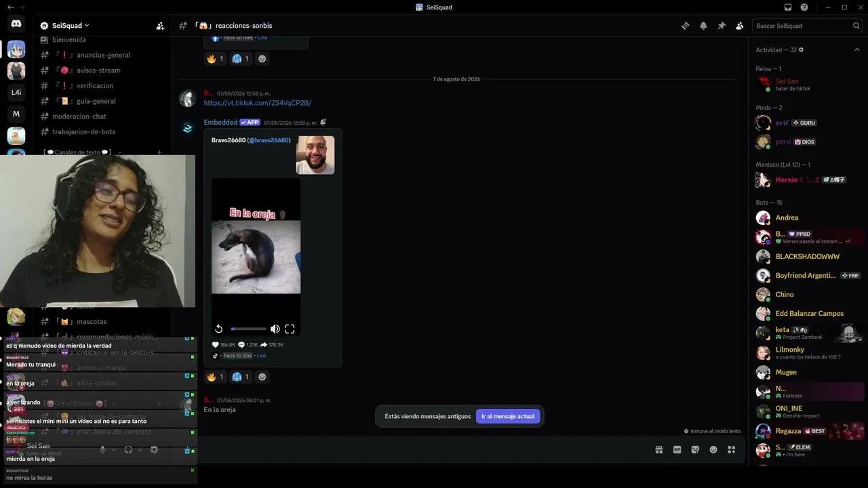Create a channel in Canales de texto
Screen dimensions: 868x488
click(159, 152)
